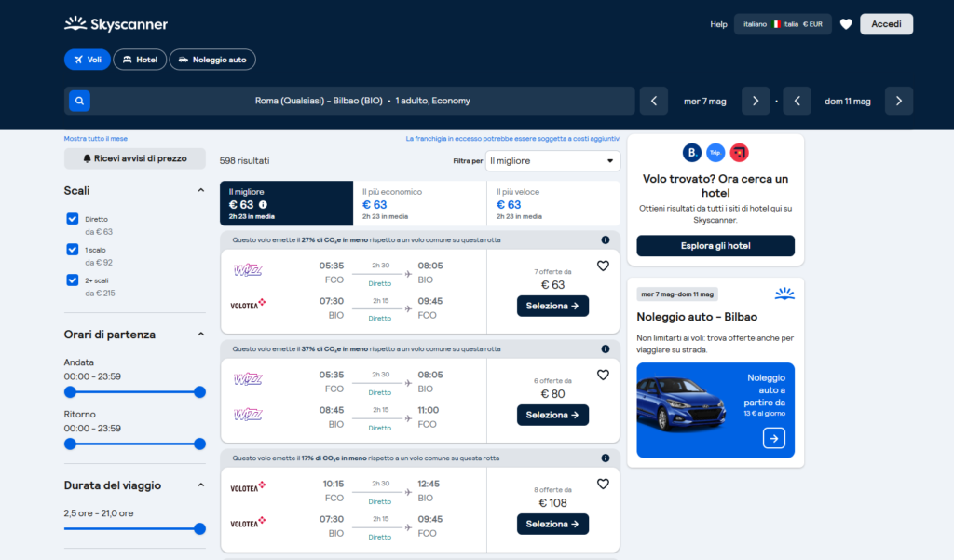Click Andata slider left handle

(71, 392)
